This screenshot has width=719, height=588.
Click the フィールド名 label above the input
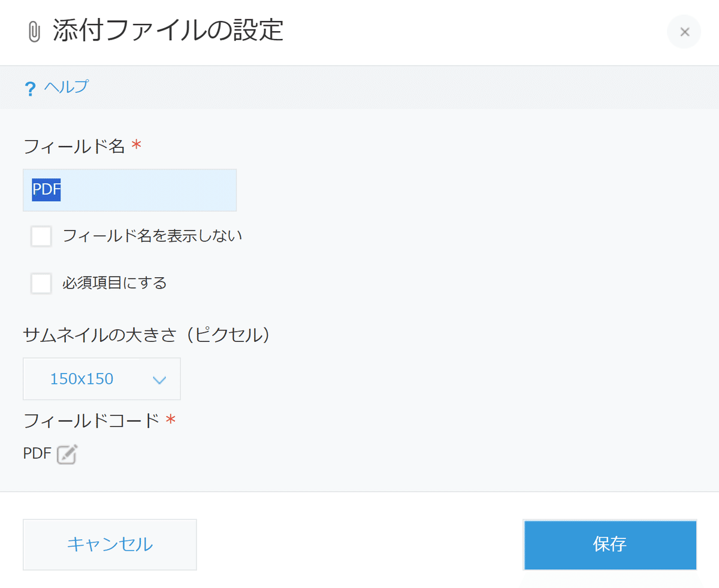click(74, 146)
